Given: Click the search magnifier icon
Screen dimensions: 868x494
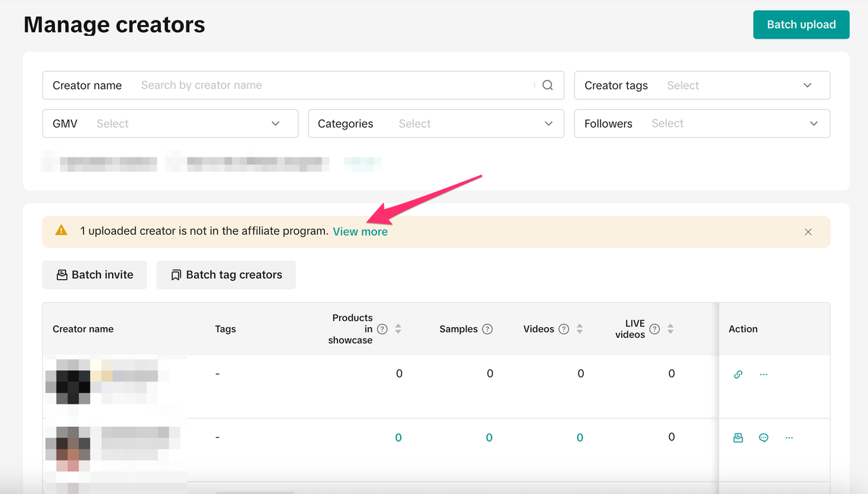Looking at the screenshot, I should pos(548,85).
